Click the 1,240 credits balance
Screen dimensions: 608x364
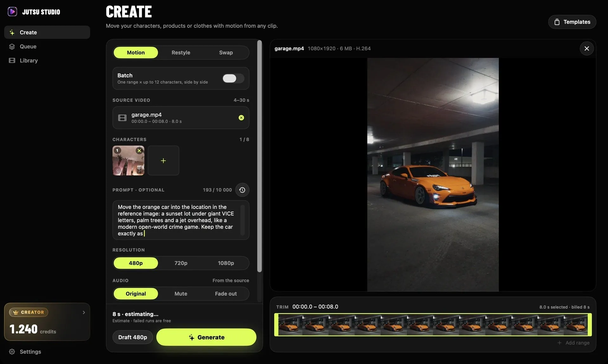(x=33, y=329)
